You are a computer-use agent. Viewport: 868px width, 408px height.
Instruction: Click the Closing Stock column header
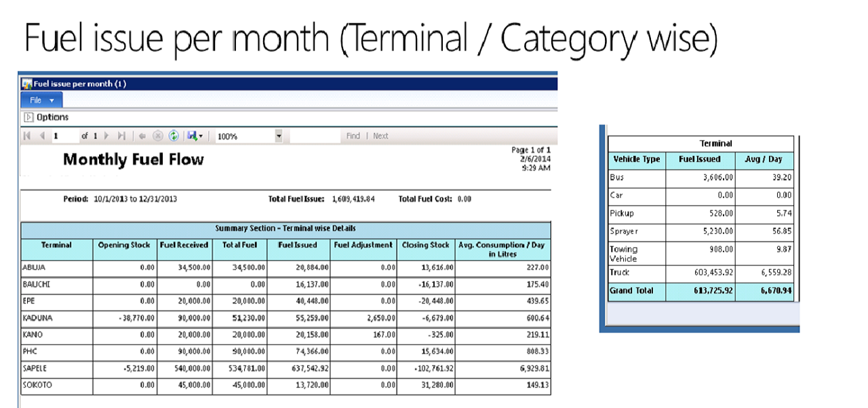click(x=425, y=245)
